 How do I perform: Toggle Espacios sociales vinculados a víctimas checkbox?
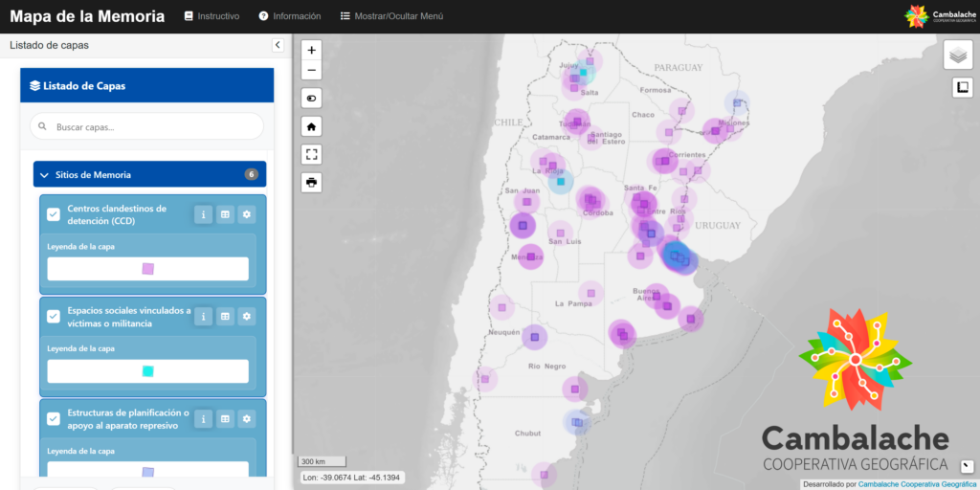(x=54, y=316)
